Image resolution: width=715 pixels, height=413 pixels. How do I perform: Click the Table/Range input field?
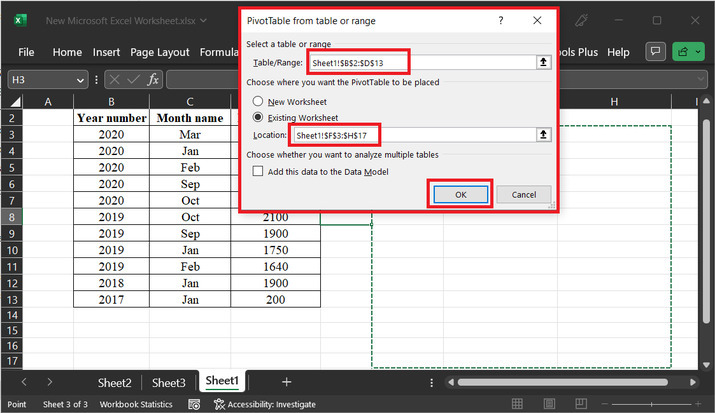click(422, 62)
